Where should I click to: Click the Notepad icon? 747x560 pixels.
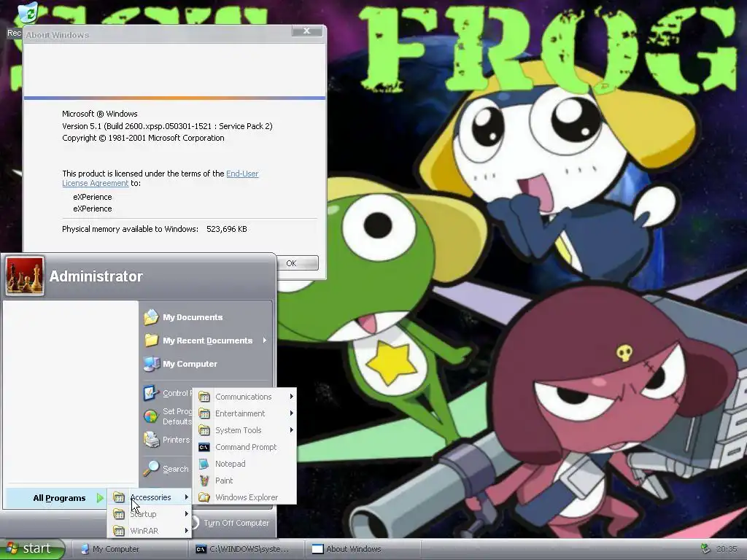[x=204, y=464]
